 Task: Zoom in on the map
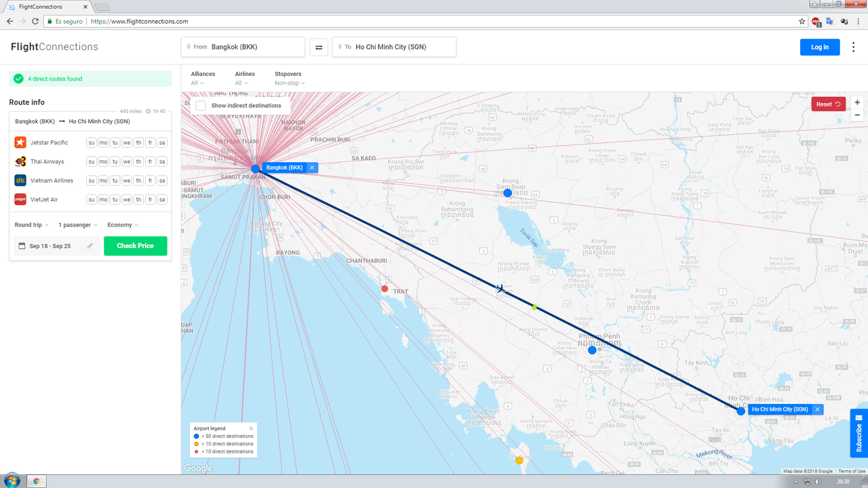(857, 102)
